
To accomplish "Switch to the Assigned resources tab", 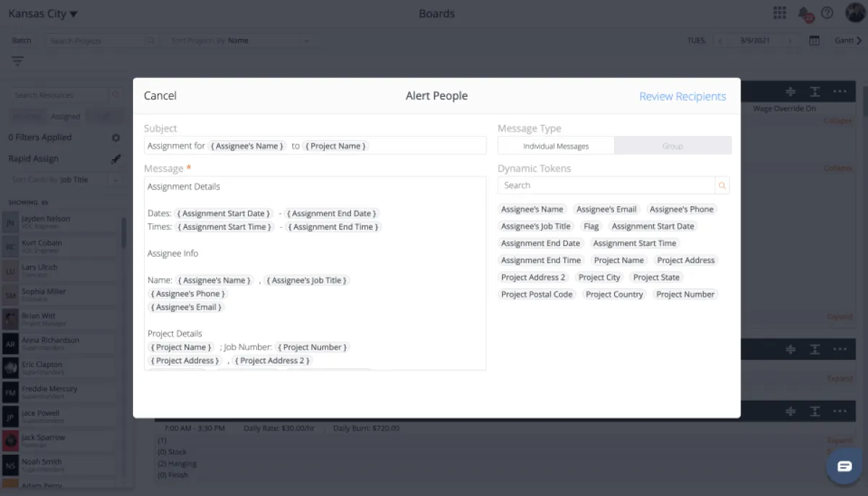I will [65, 116].
